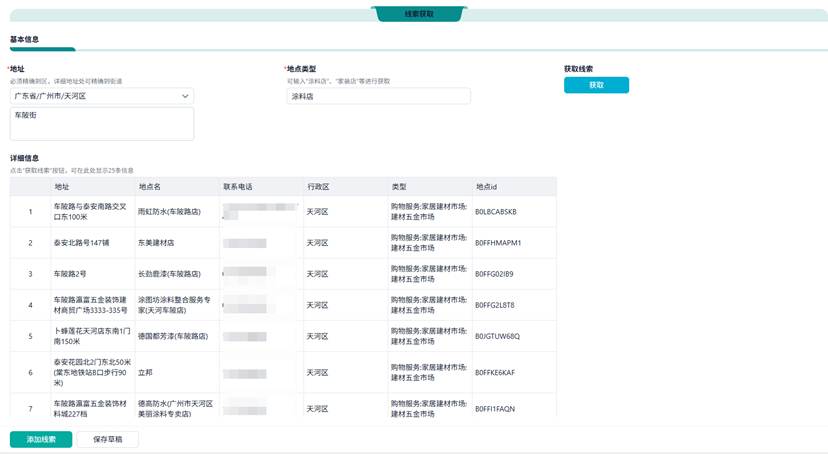Click the 联系电话 column header
This screenshot has height=454, width=828.
pos(238,187)
